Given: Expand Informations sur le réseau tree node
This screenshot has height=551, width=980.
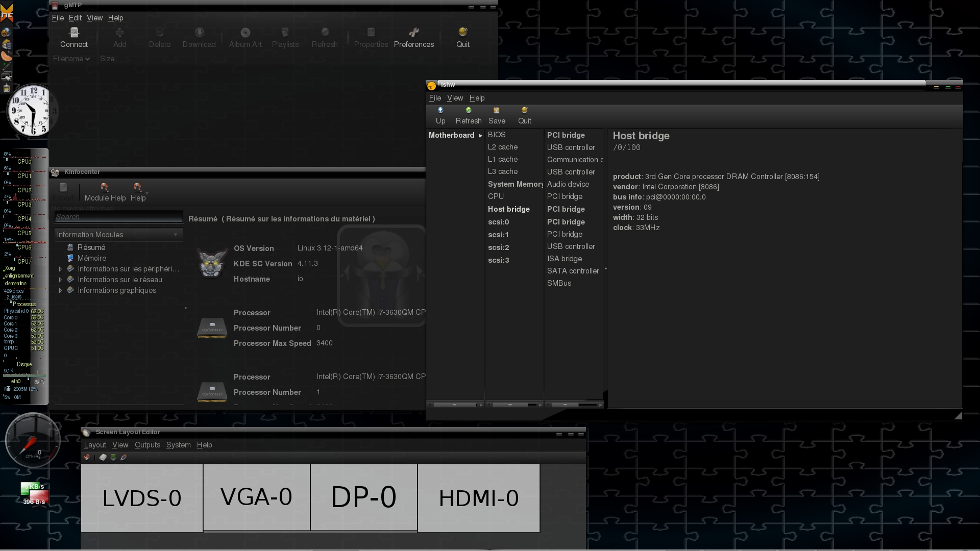Looking at the screenshot, I should [60, 280].
